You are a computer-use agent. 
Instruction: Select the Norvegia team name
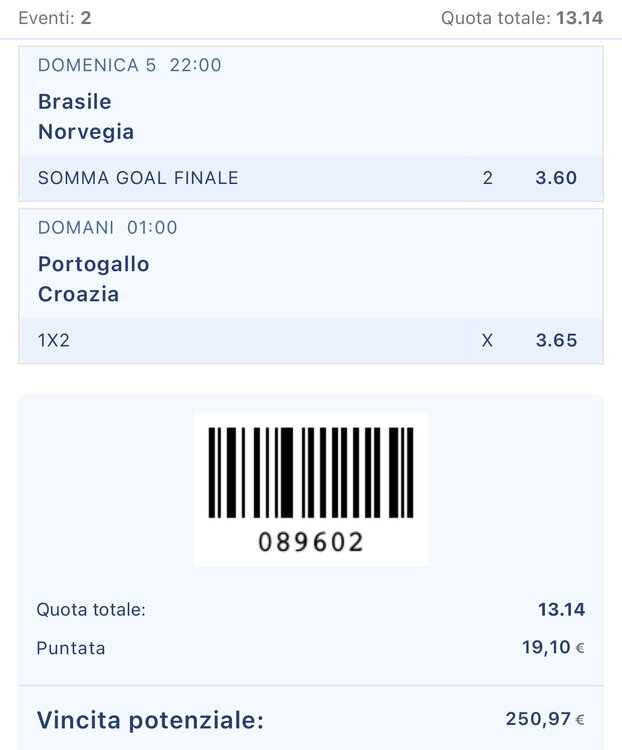point(86,132)
